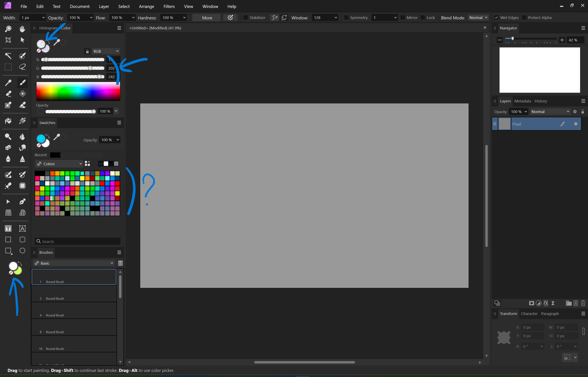Click the Navigator zoom out minus button

(x=500, y=40)
